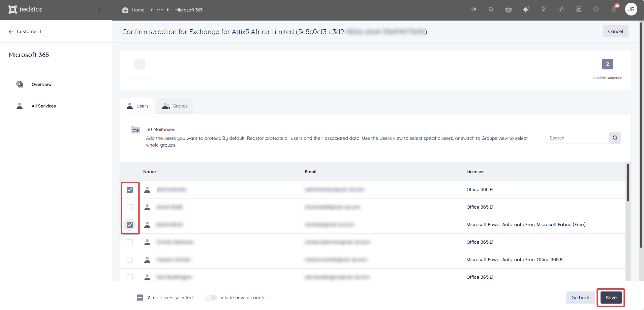Open notifications bell with 20 badge
This screenshot has height=310, width=644.
[x=614, y=9]
